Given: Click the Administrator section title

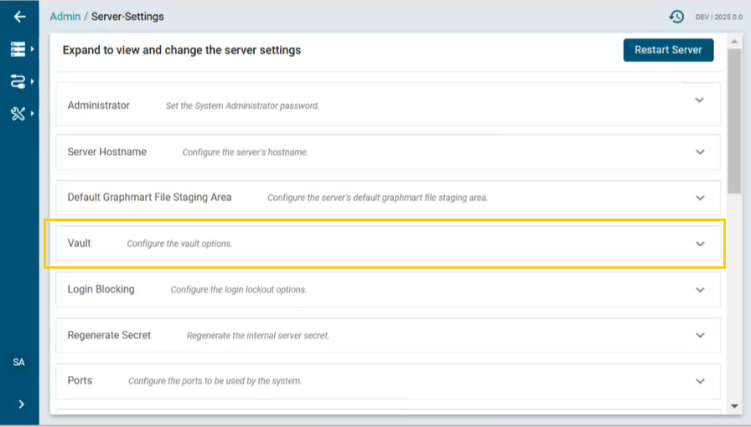Looking at the screenshot, I should (99, 105).
